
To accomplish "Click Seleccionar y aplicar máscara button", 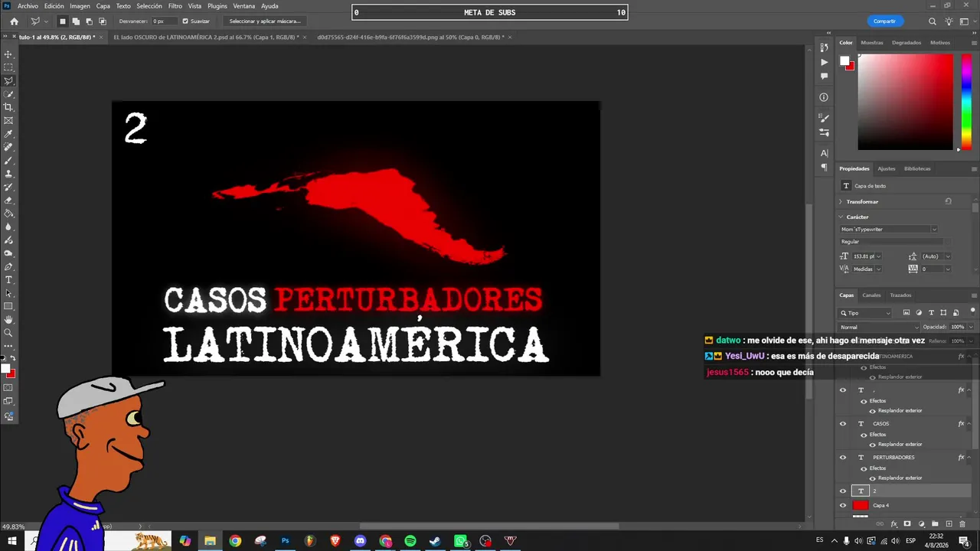I will 265,21.
